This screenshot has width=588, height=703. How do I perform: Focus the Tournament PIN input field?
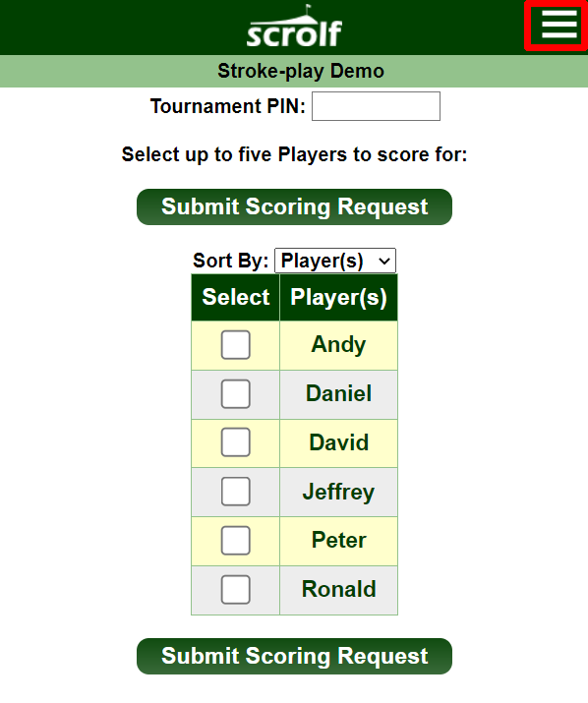click(x=376, y=106)
